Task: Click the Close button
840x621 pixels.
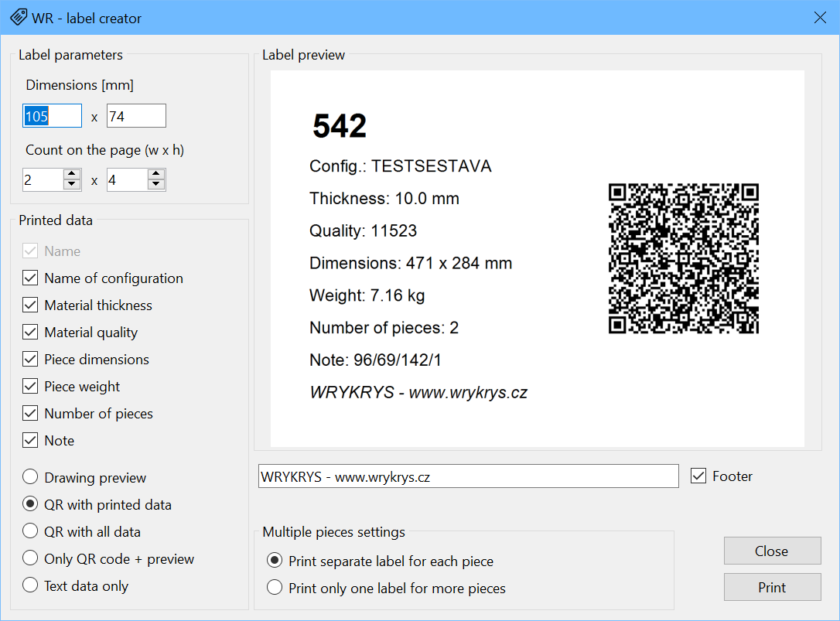Action: [772, 551]
